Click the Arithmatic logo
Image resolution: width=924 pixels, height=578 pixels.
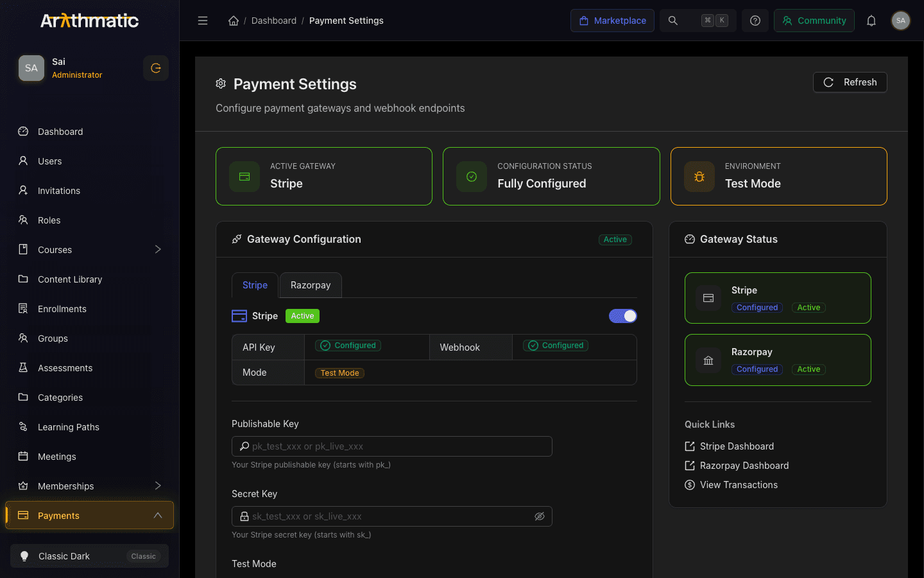click(x=90, y=21)
